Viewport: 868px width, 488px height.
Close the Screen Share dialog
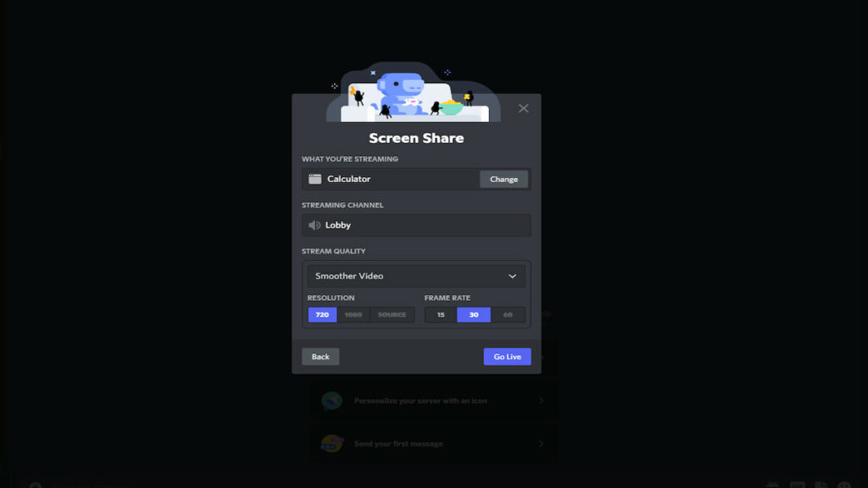coord(523,108)
